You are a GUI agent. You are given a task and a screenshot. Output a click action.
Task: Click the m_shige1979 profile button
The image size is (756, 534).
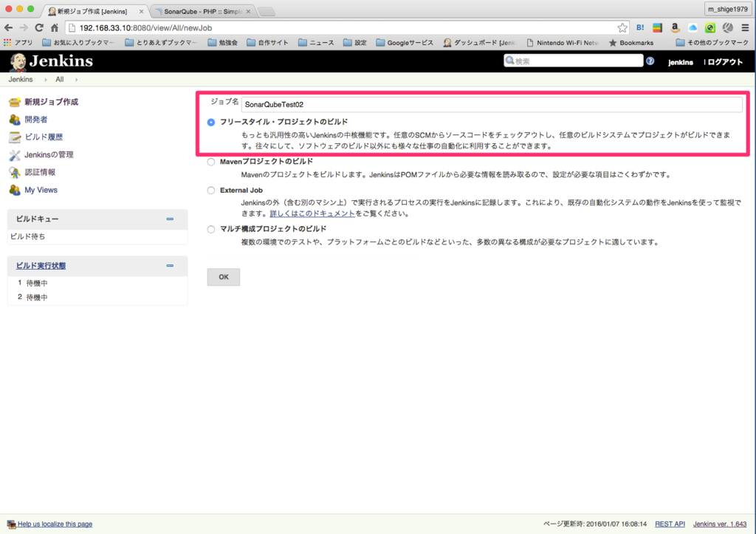tap(727, 9)
